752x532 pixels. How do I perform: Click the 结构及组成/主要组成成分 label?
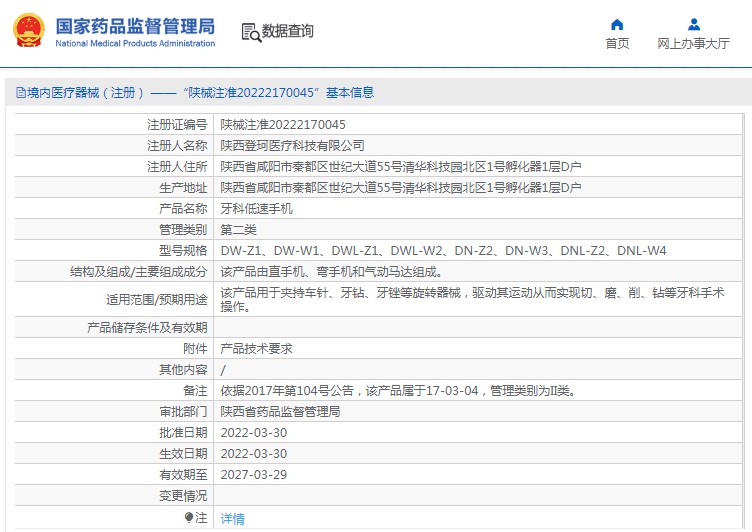tap(139, 272)
